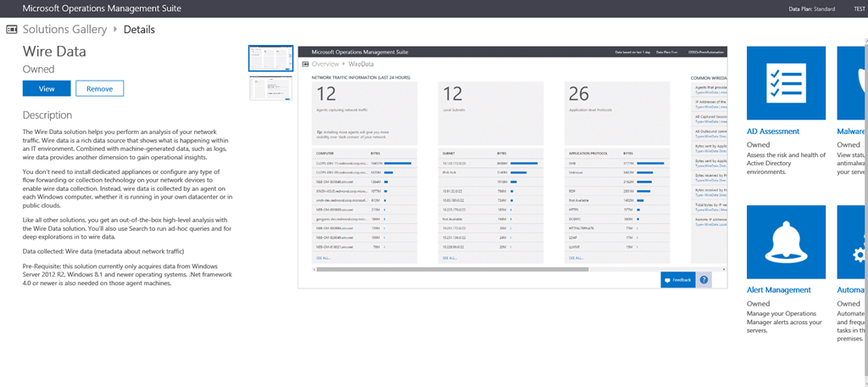
Task: Click the help question mark icon
Action: 704,279
